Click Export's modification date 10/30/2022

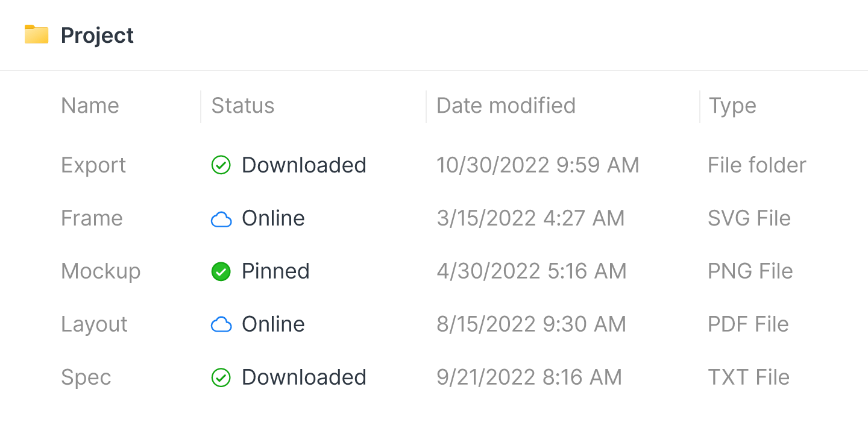click(538, 165)
